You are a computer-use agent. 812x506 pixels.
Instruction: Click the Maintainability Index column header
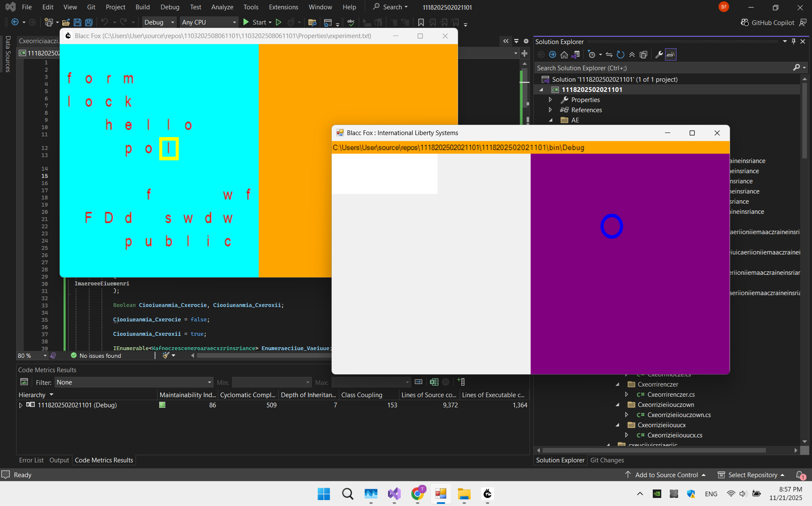click(188, 395)
